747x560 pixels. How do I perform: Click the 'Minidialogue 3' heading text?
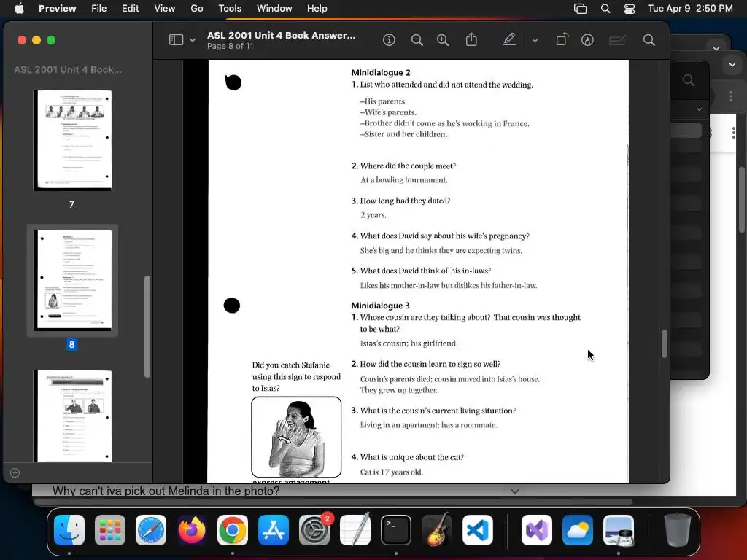pyautogui.click(x=381, y=306)
